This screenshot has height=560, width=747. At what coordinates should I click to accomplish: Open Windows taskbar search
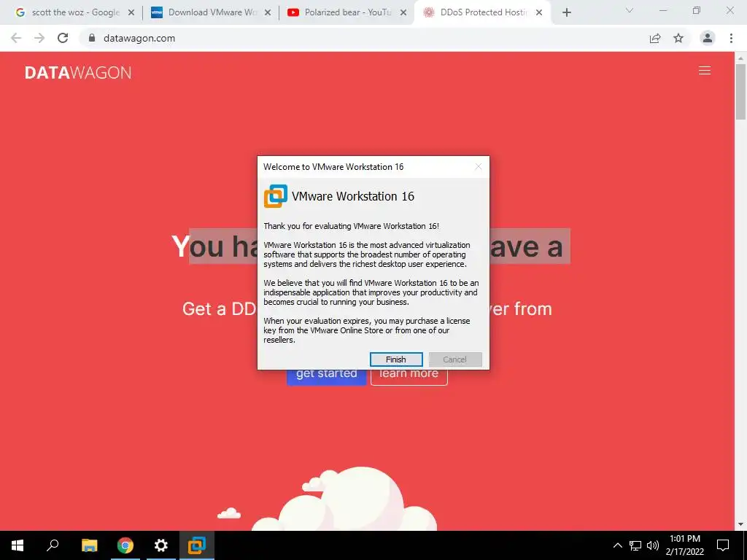click(53, 545)
